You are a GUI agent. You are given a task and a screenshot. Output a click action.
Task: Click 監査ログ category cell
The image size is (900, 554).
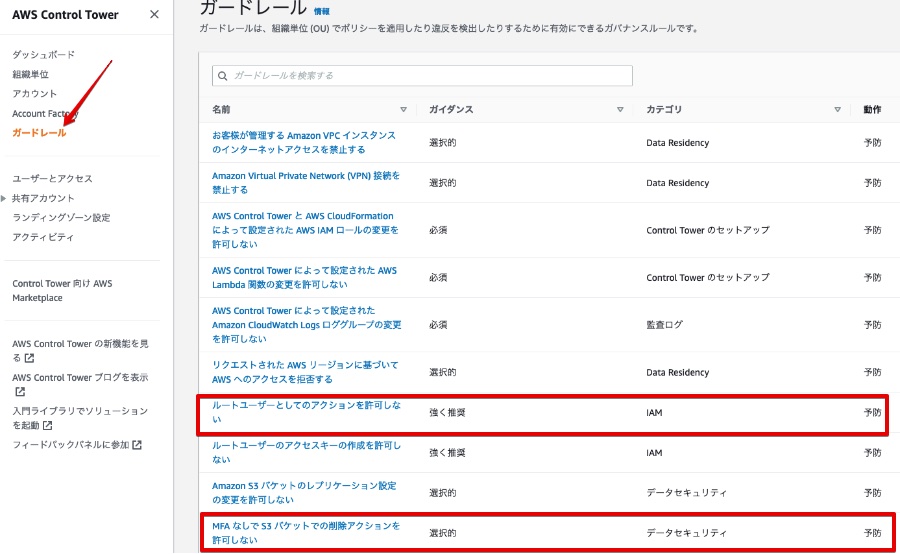[x=664, y=325]
